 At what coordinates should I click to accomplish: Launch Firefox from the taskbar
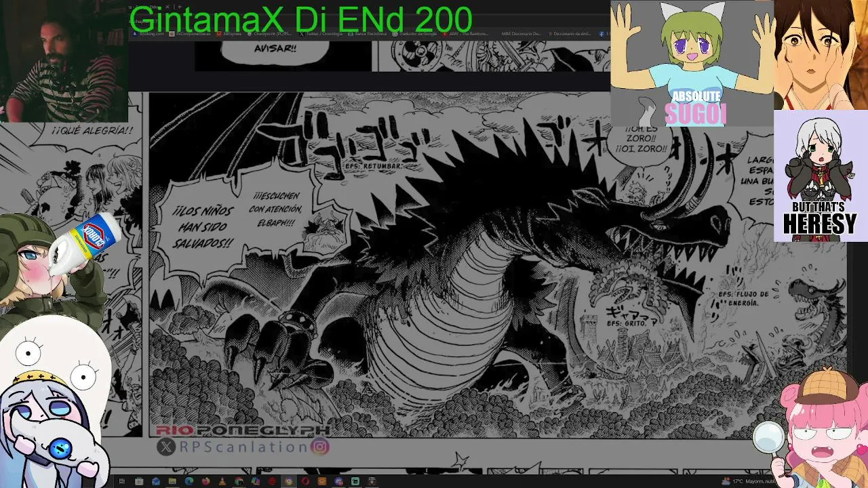[x=206, y=481]
